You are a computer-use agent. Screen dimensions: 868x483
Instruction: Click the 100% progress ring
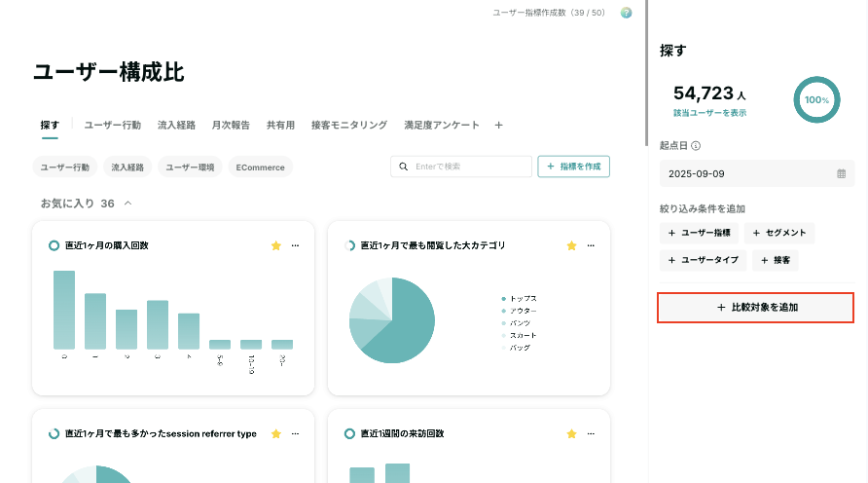click(x=816, y=99)
